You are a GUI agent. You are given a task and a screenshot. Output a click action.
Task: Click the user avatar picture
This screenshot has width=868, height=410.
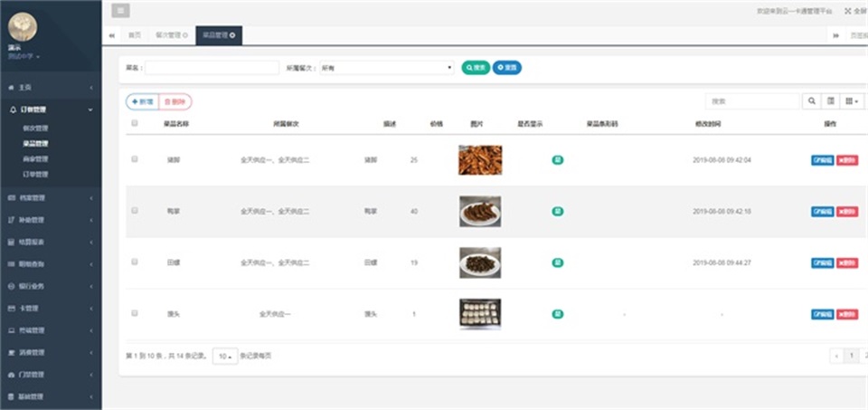point(23,26)
